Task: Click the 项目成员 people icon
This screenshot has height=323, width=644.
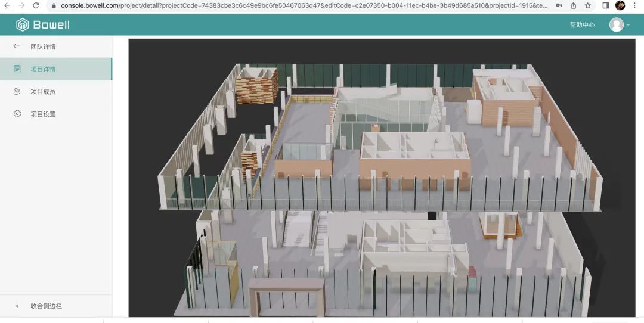Action: click(17, 91)
